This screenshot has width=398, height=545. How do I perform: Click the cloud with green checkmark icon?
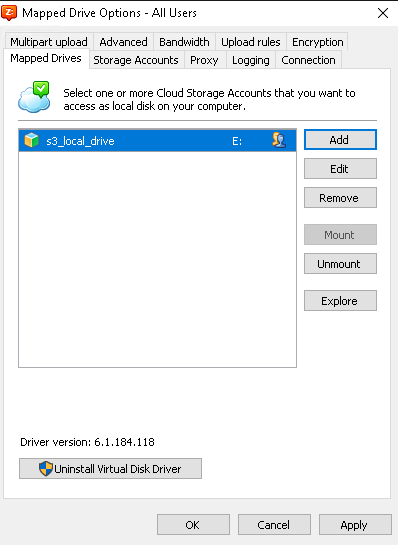pyautogui.click(x=34, y=97)
